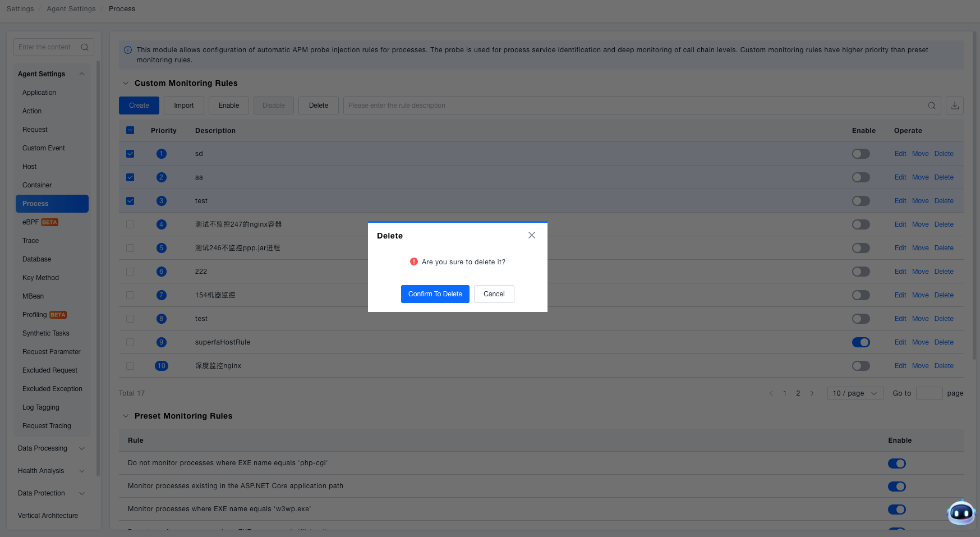Viewport: 980px width, 537px height.
Task: Click Edit link for superfaHostRule
Action: click(x=900, y=342)
